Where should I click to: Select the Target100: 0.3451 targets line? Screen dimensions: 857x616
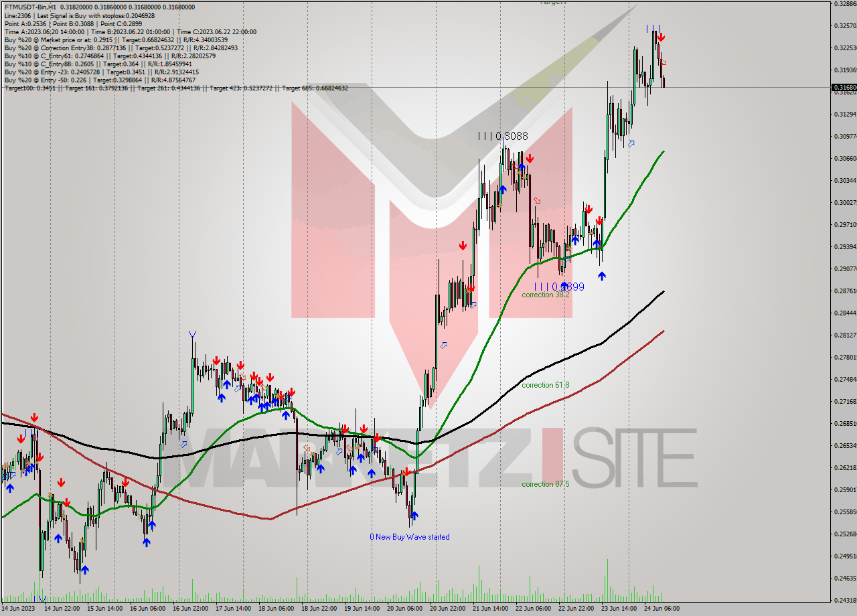176,88
